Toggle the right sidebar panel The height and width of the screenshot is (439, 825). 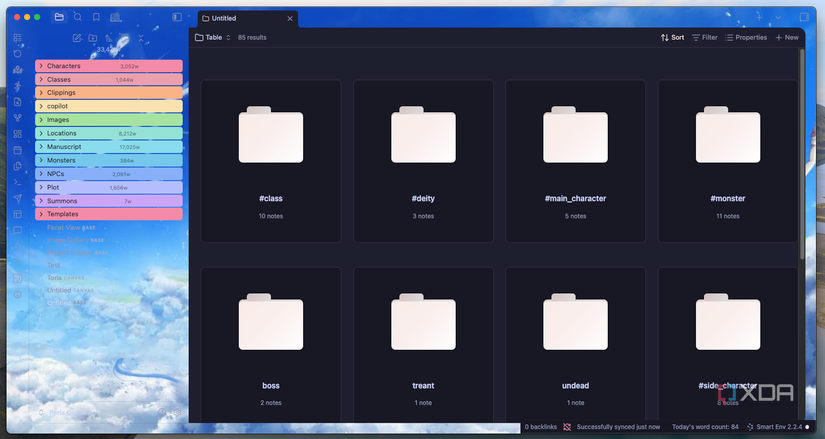click(x=804, y=17)
